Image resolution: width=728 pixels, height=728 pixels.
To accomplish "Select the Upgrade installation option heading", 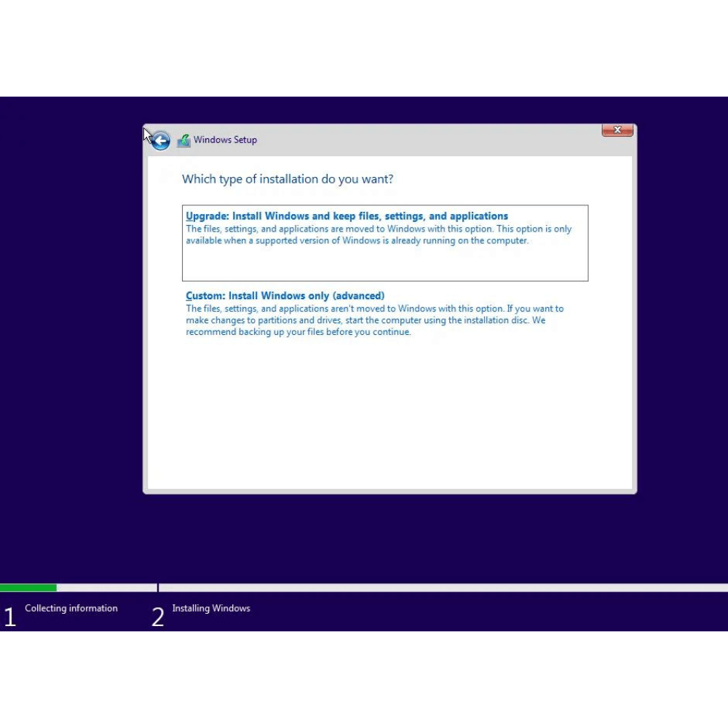I will click(347, 216).
